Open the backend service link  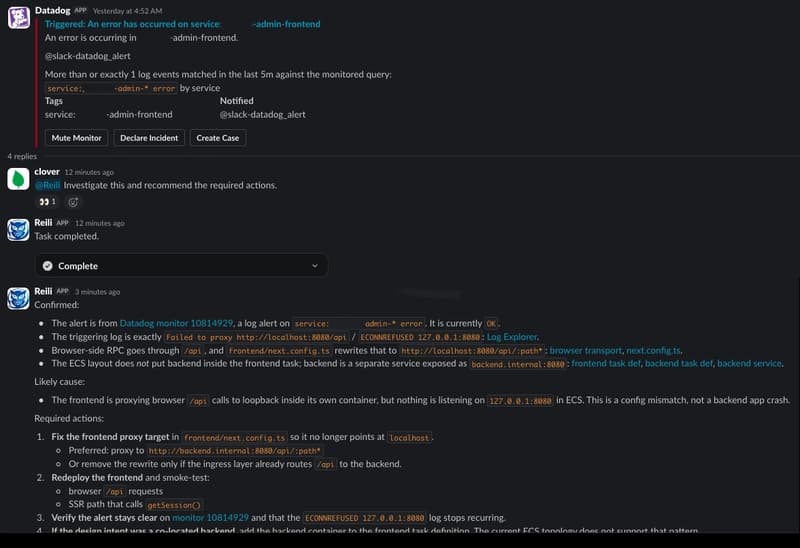click(749, 363)
